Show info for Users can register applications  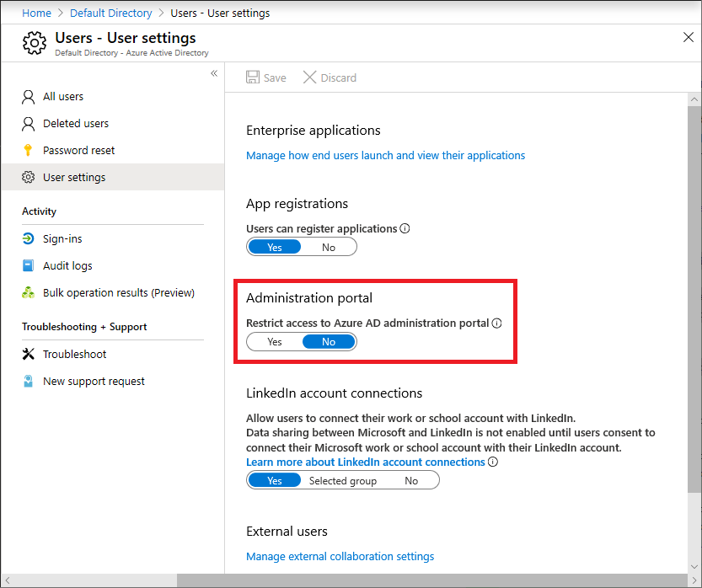point(405,228)
